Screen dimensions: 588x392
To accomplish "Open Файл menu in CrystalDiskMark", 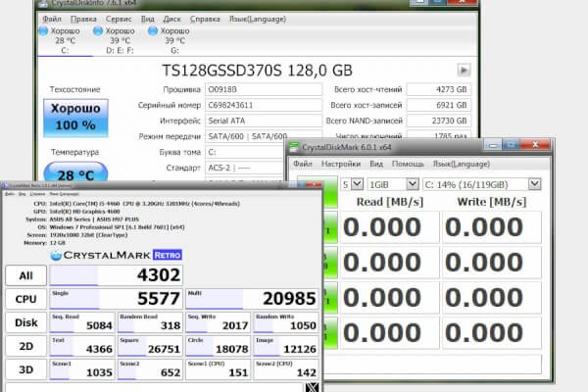I will (303, 164).
